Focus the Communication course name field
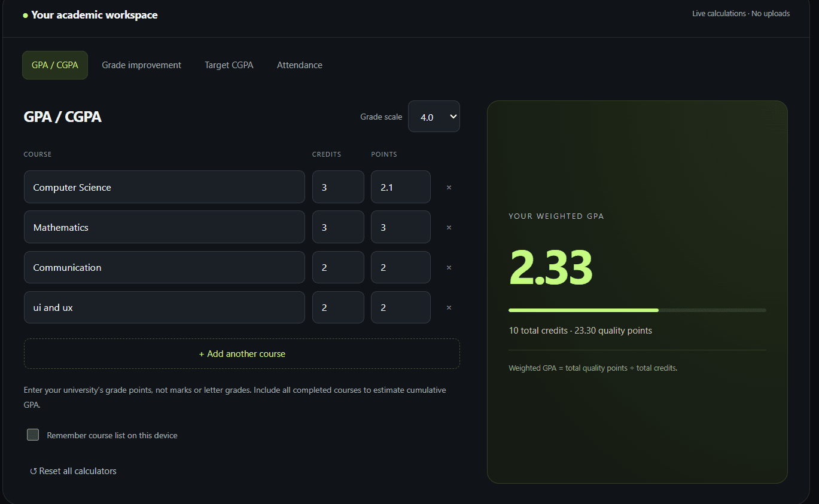The width and height of the screenshot is (819, 504). (x=165, y=267)
